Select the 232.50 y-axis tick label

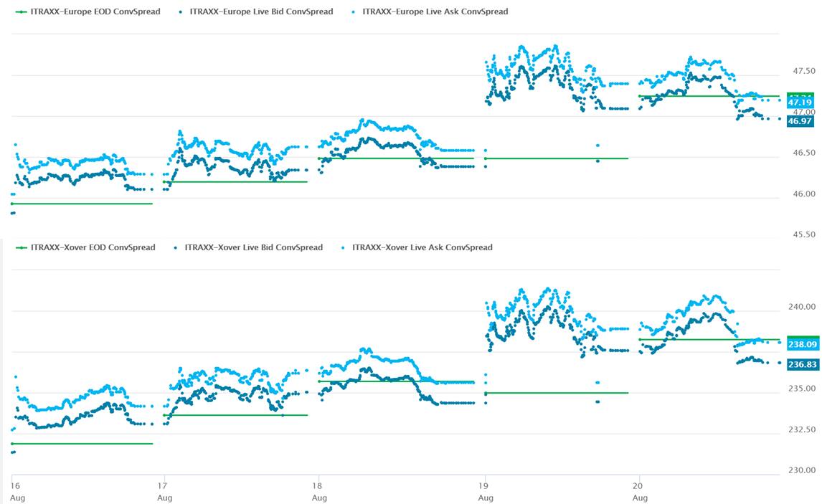[x=803, y=429]
